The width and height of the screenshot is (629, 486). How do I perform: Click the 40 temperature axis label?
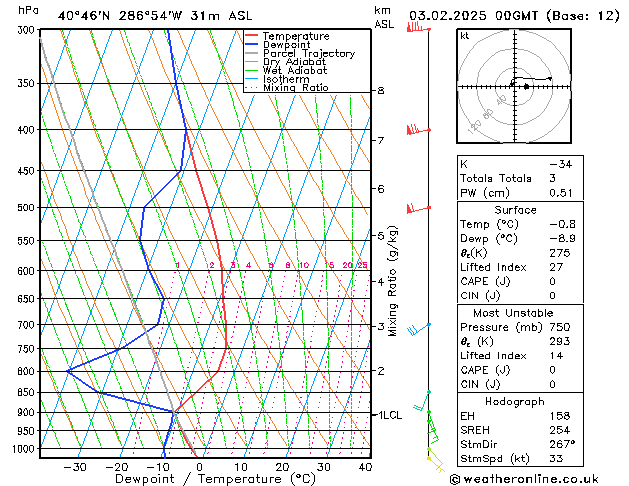coord(365,467)
